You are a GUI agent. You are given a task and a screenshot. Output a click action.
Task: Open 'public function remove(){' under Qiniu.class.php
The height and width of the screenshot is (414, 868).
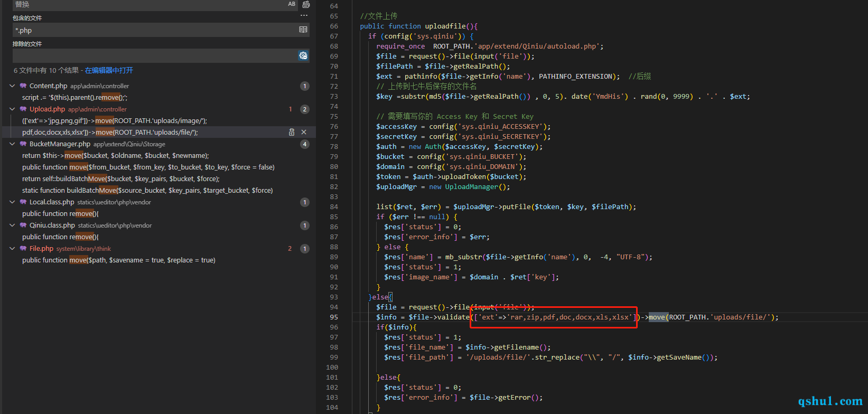point(60,237)
